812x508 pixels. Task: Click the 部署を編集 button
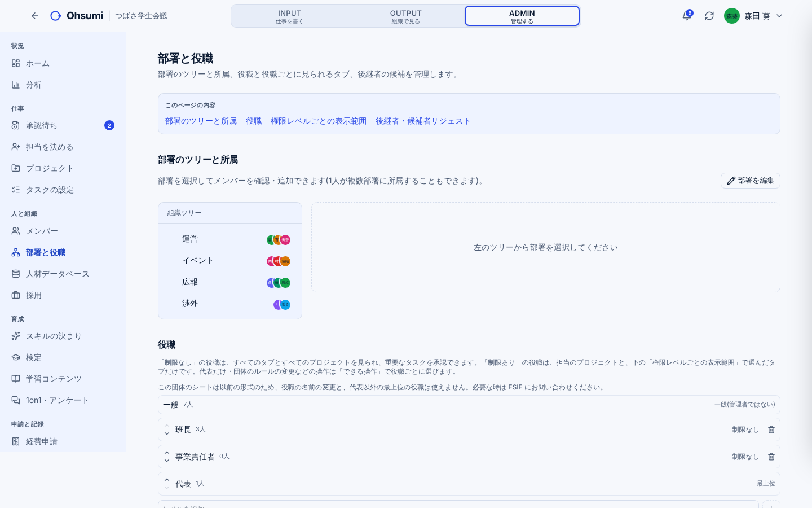pyautogui.click(x=751, y=181)
